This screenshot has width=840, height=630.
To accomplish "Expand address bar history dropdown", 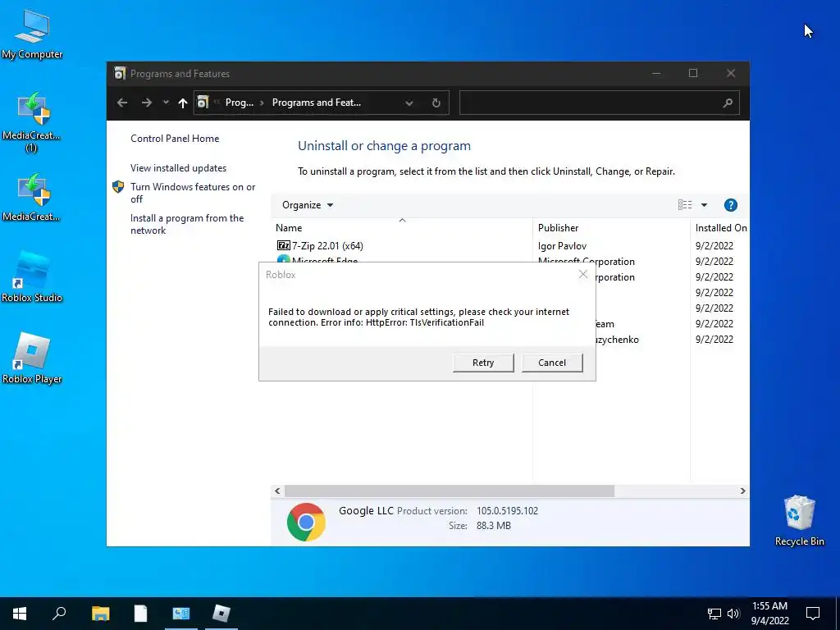I will click(x=409, y=103).
